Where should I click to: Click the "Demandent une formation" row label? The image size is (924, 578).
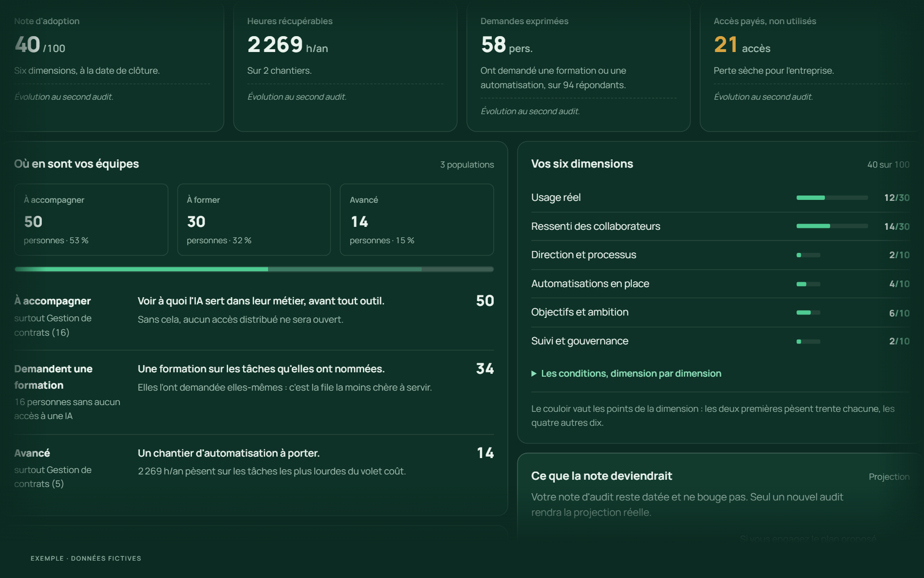coord(53,377)
